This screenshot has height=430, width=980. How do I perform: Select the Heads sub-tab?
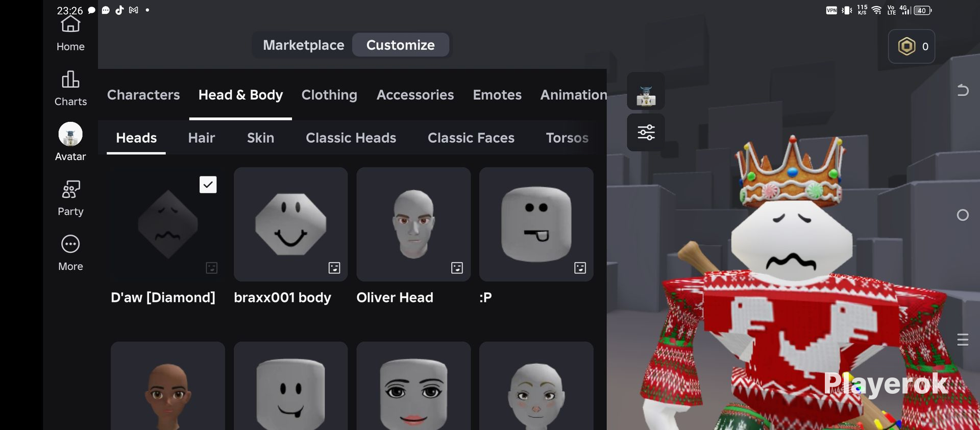point(136,138)
